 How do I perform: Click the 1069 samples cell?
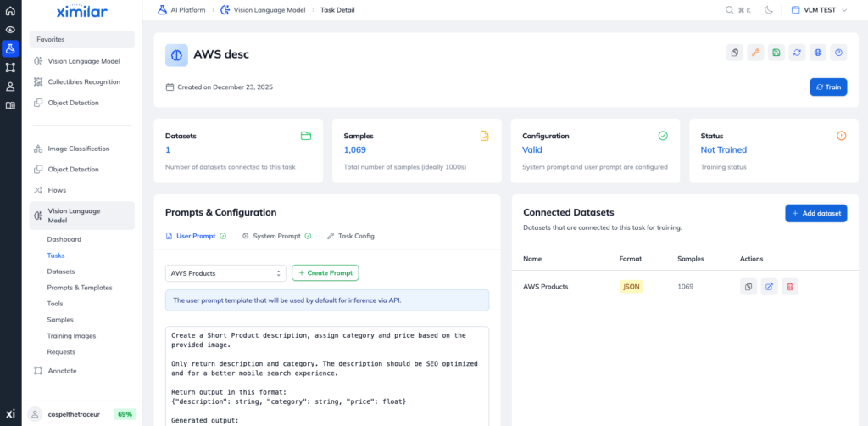685,286
